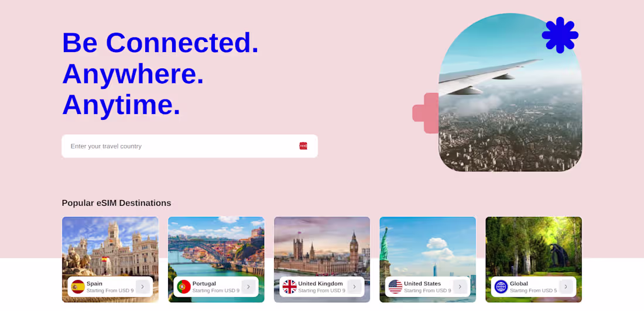The image size is (644, 311).
Task: Click the pink plus shape decoration
Action: click(426, 113)
